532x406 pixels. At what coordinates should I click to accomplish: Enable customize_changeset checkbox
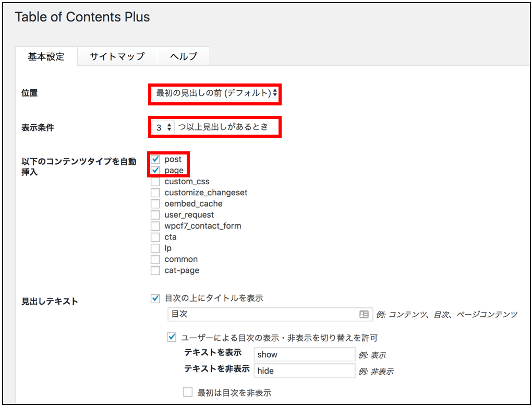pos(155,193)
